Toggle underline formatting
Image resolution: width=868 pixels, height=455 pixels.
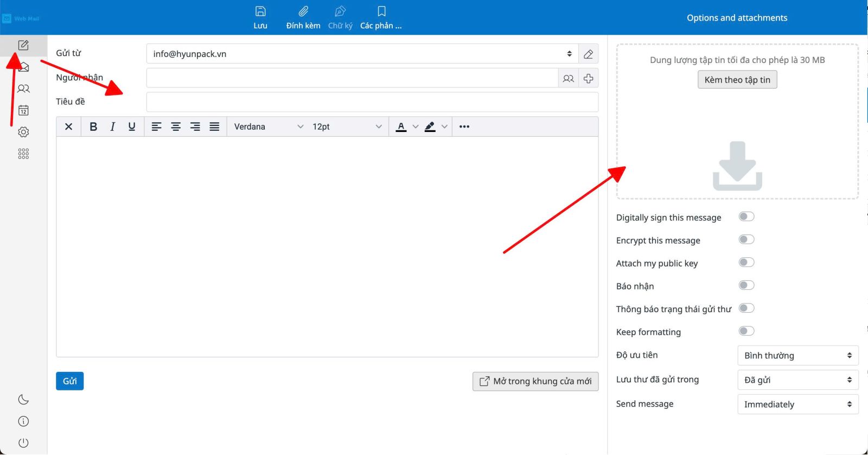tap(131, 127)
